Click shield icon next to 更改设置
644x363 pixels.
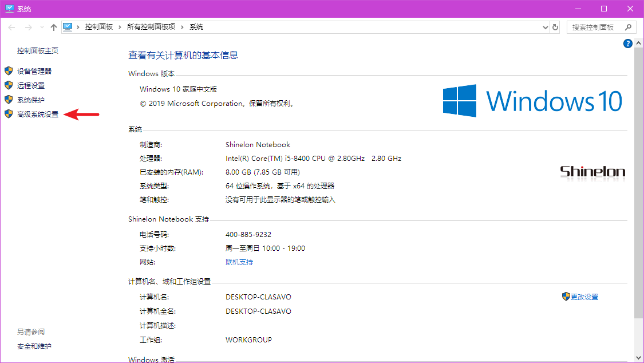(x=566, y=297)
